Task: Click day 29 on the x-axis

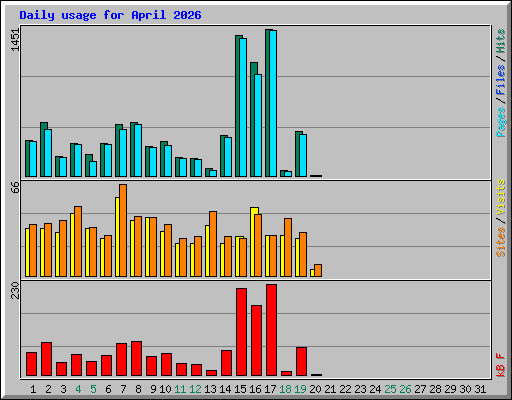Action: [450, 389]
